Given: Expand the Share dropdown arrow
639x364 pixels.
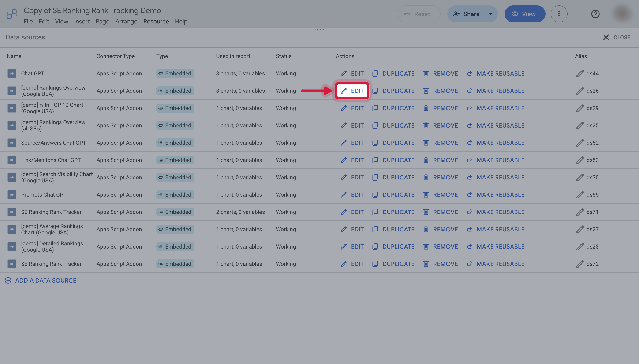Looking at the screenshot, I should click(491, 14).
